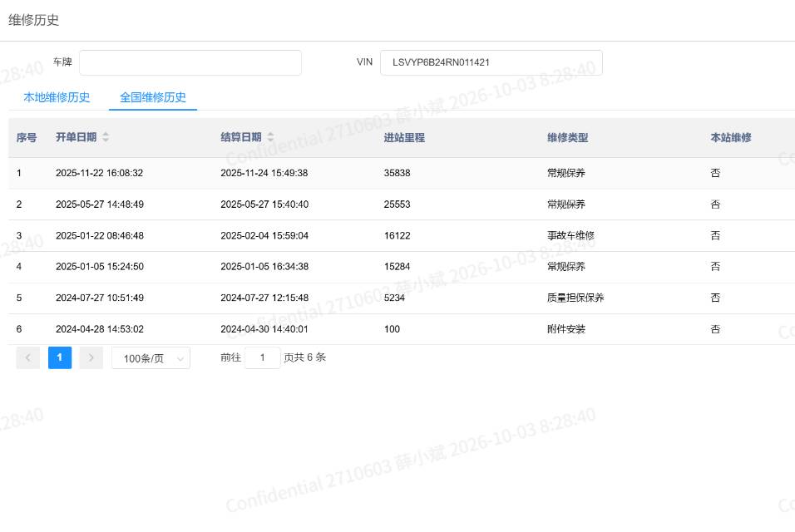795x532 pixels.
Task: Click settlement date 2025-02-04 15:59:04
Action: click(x=264, y=235)
